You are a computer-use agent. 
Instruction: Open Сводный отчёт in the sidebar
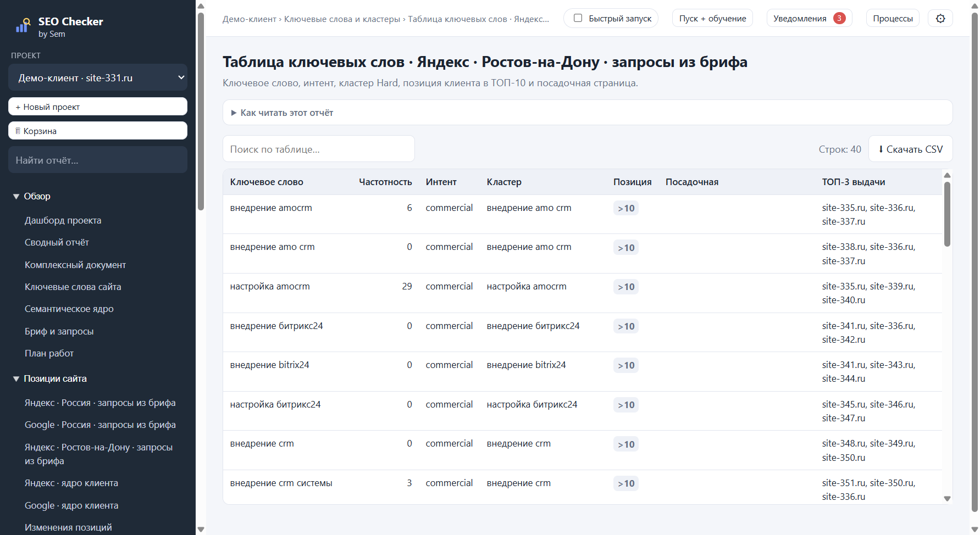pyautogui.click(x=57, y=242)
